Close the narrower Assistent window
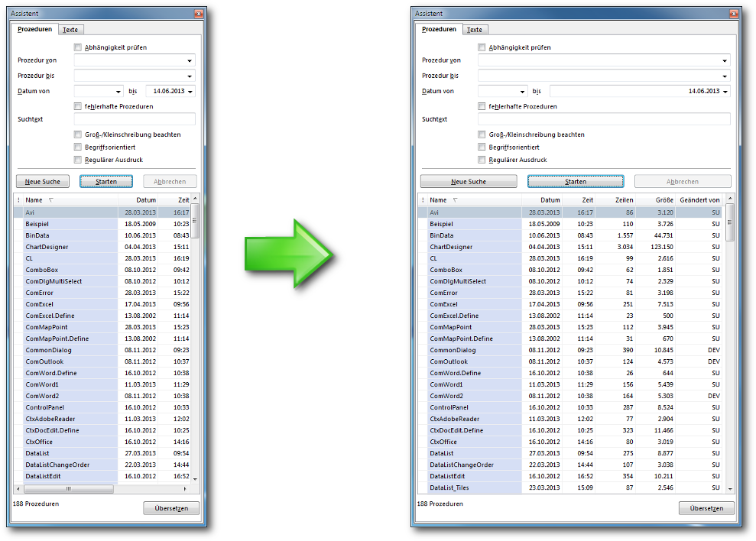The width and height of the screenshot is (756, 541). click(x=199, y=14)
